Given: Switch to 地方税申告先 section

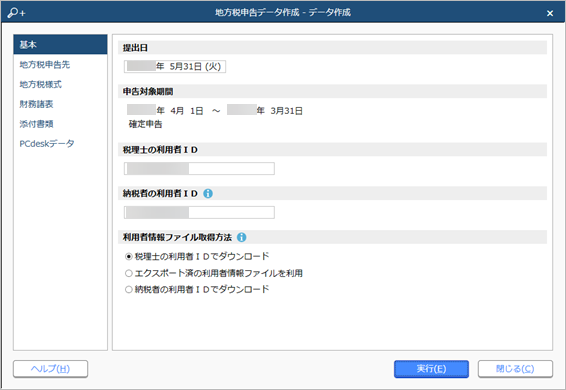Looking at the screenshot, I should (x=45, y=65).
